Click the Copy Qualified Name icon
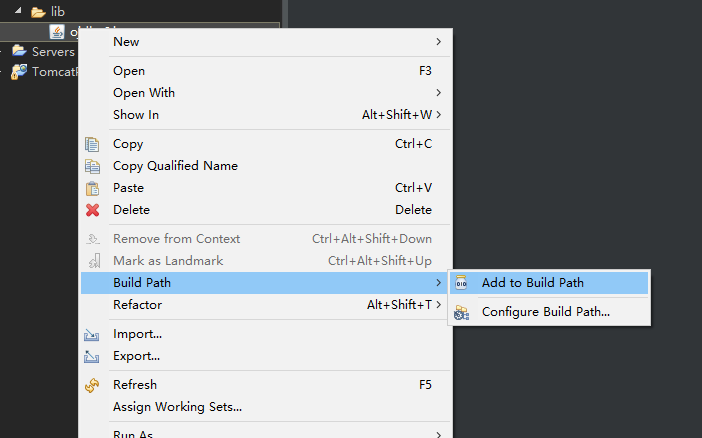The height and width of the screenshot is (438, 702). [x=93, y=166]
